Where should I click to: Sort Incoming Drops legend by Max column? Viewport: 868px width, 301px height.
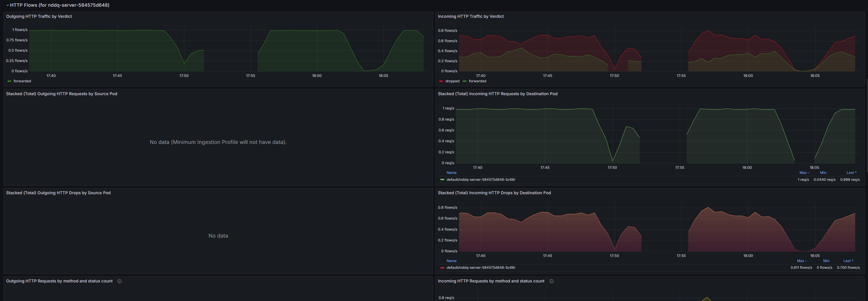pyautogui.click(x=801, y=261)
